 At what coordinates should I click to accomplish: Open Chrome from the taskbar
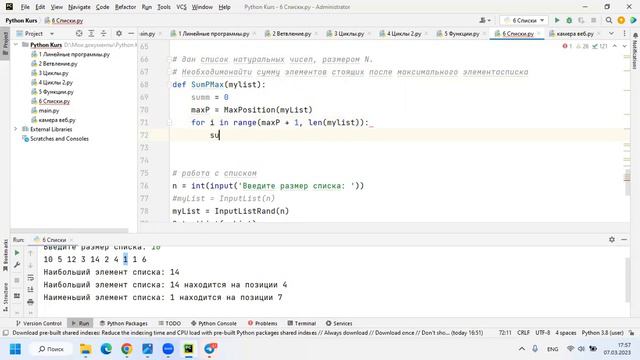(x=127, y=349)
